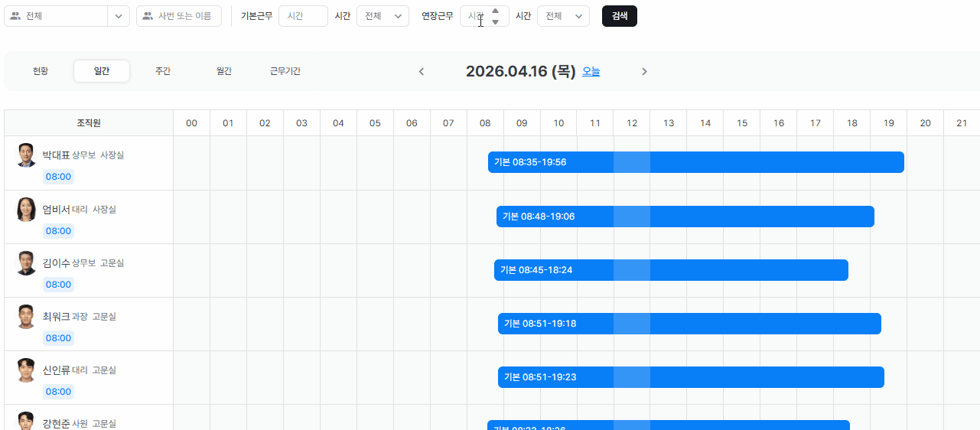This screenshot has width=980, height=430.
Task: Increase 연장근무 hours with up stepper arrow
Action: [x=496, y=11]
